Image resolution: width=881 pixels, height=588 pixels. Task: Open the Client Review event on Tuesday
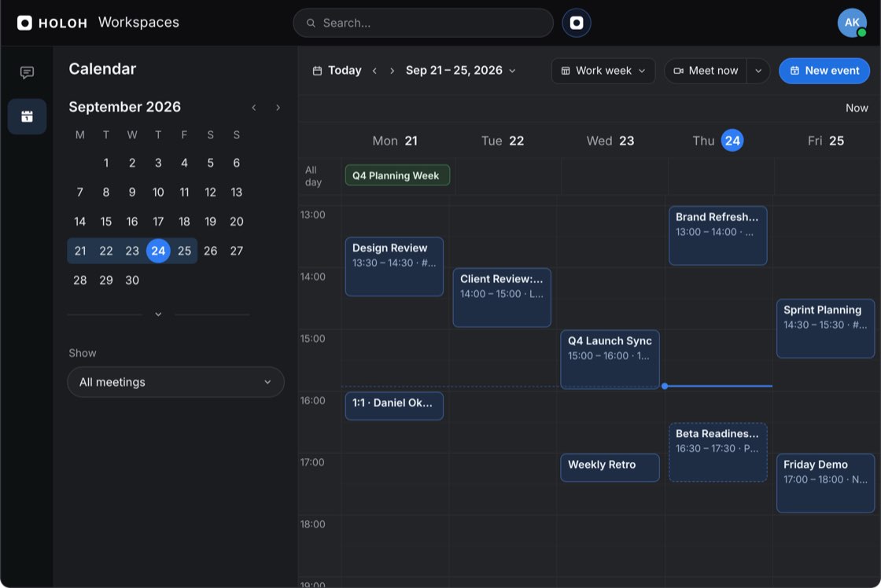[x=502, y=297]
